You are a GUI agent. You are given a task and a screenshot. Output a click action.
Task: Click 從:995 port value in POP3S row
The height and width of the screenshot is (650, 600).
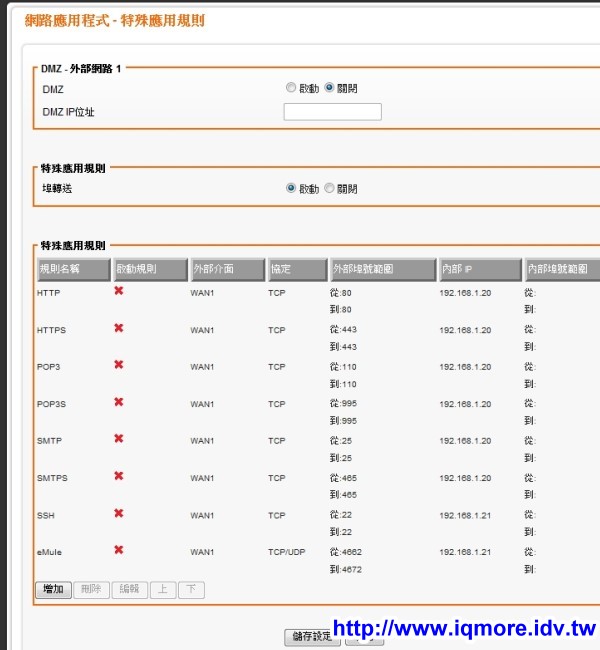coord(343,403)
